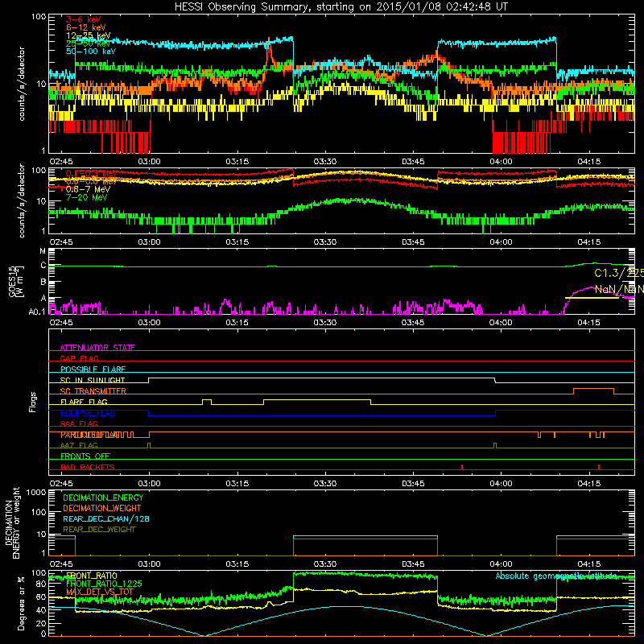
Task: Click the 1000 tick label on decimation axis
Action: [x=36, y=493]
